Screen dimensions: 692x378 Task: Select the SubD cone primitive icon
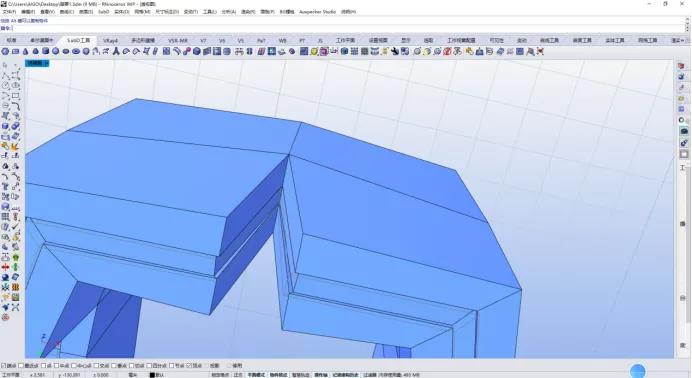click(x=26, y=52)
